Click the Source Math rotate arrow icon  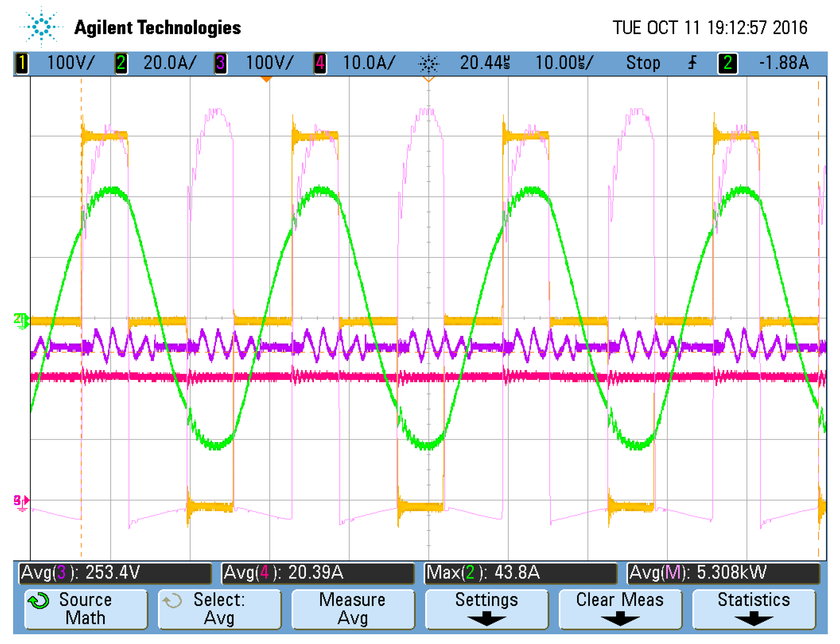click(38, 601)
